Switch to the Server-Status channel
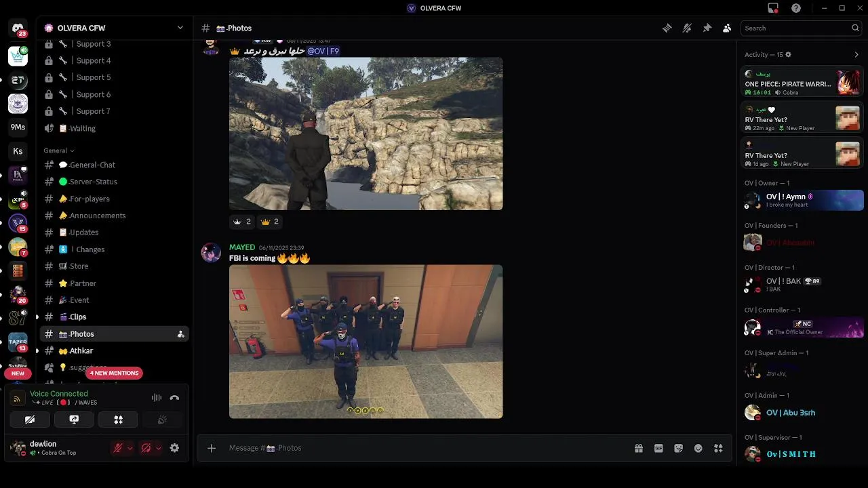The width and height of the screenshot is (868, 488). [113, 182]
